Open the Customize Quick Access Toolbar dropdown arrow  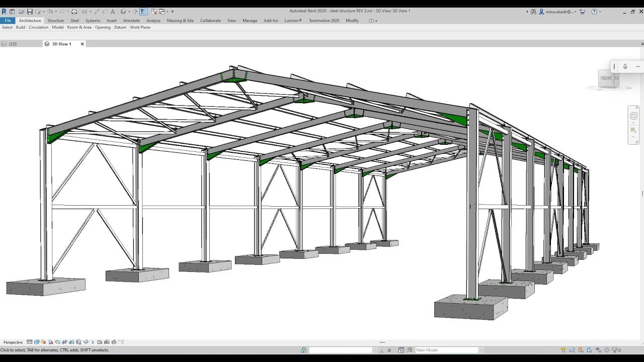pos(172,12)
